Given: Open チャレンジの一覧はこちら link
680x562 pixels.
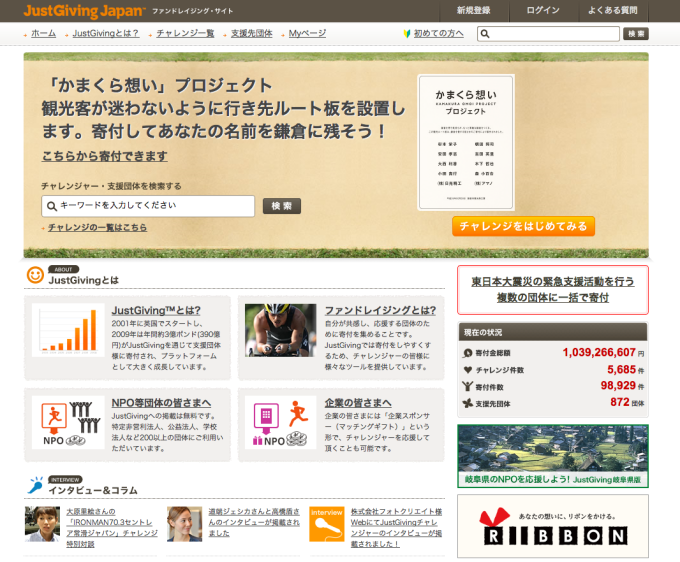Looking at the screenshot, I should [x=98, y=227].
